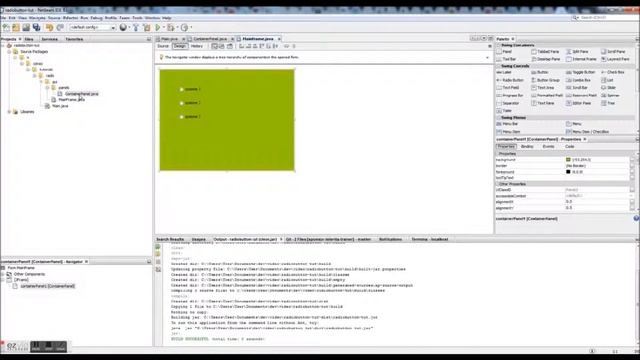Switch editor to History view
Image resolution: width=640 pixels, height=360 pixels.
pyautogui.click(x=197, y=47)
